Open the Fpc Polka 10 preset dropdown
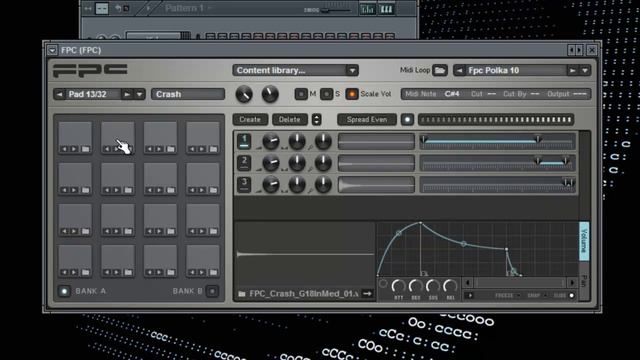This screenshot has width=640, height=360. click(x=585, y=71)
